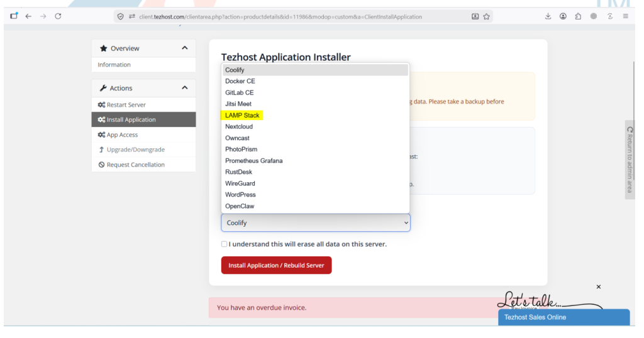Click Restart Server in Actions
This screenshot has width=644, height=338.
click(x=143, y=105)
